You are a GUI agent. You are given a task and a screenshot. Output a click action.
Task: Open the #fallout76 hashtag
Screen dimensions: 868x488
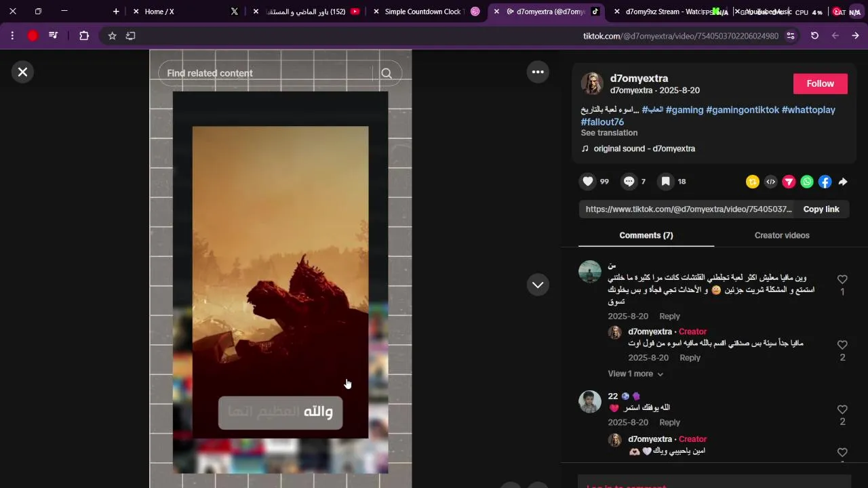[x=602, y=122]
